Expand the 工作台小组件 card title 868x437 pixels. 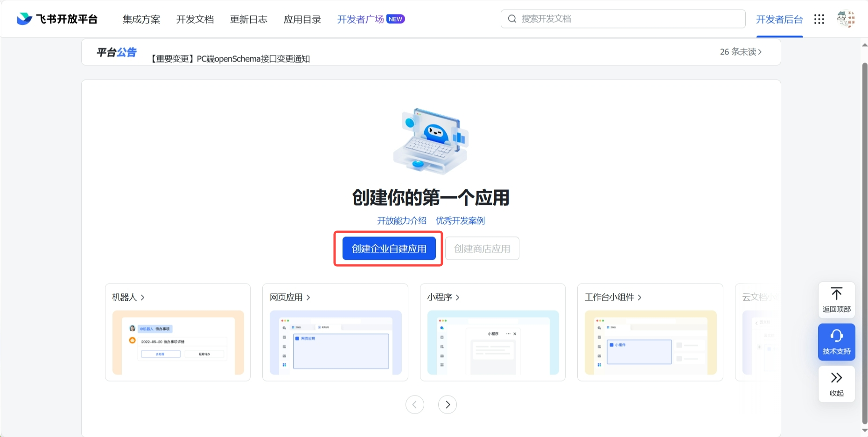click(613, 297)
